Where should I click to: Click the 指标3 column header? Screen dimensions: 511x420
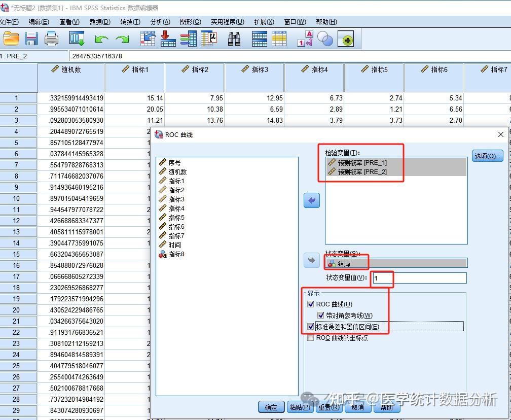[254, 78]
